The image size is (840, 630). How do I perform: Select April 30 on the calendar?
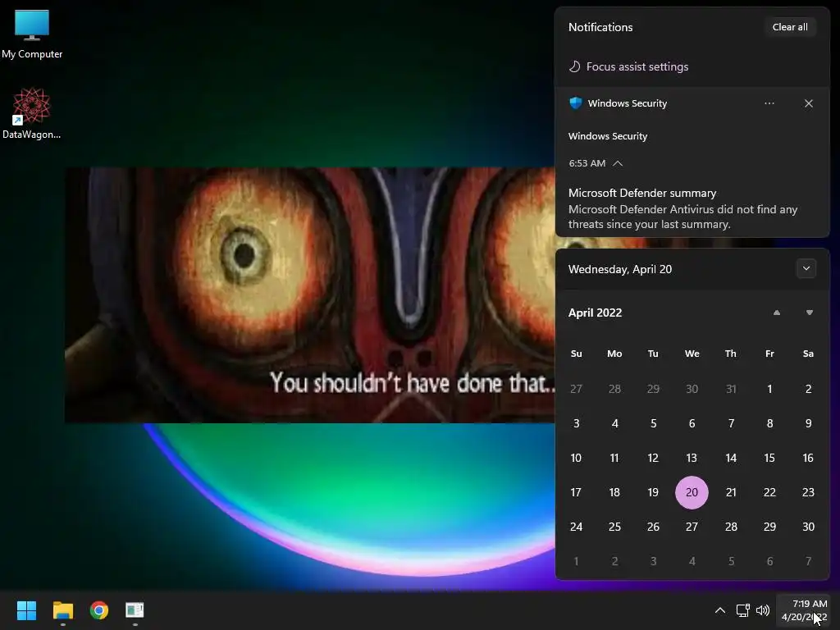pos(808,527)
